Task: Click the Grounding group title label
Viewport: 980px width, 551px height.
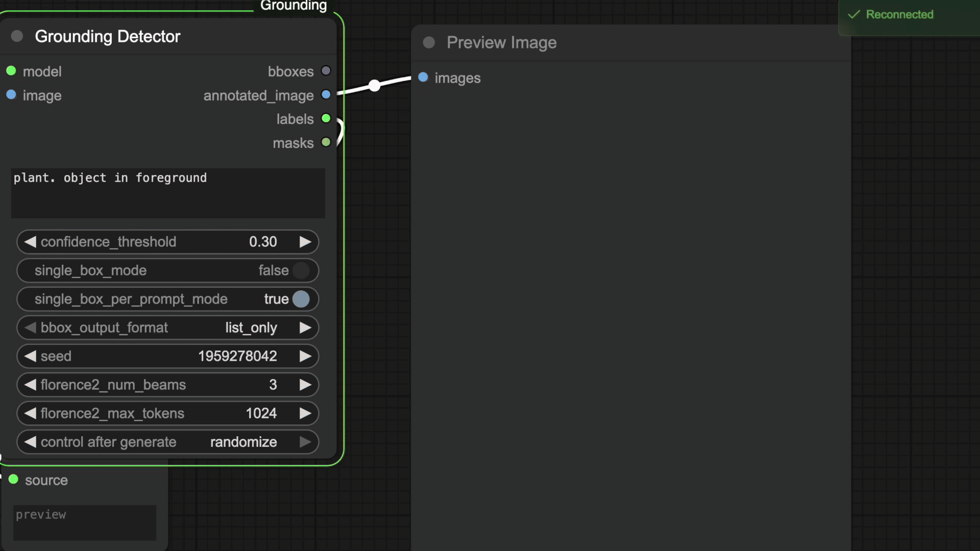Action: pos(293,6)
